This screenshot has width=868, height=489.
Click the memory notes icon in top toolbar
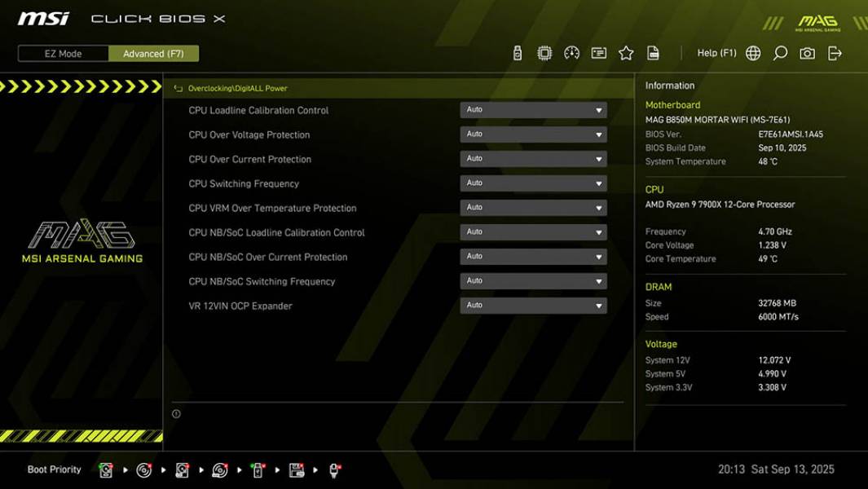[x=599, y=51]
